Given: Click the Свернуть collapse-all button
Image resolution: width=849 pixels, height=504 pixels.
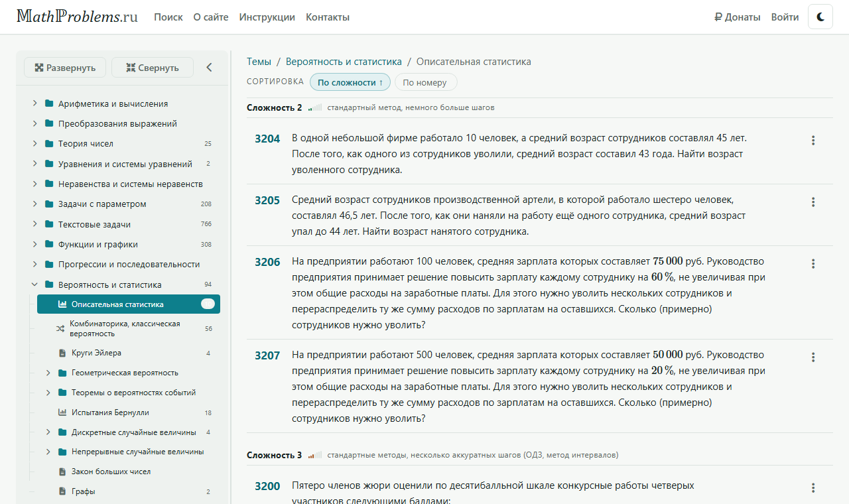Looking at the screenshot, I should [153, 68].
